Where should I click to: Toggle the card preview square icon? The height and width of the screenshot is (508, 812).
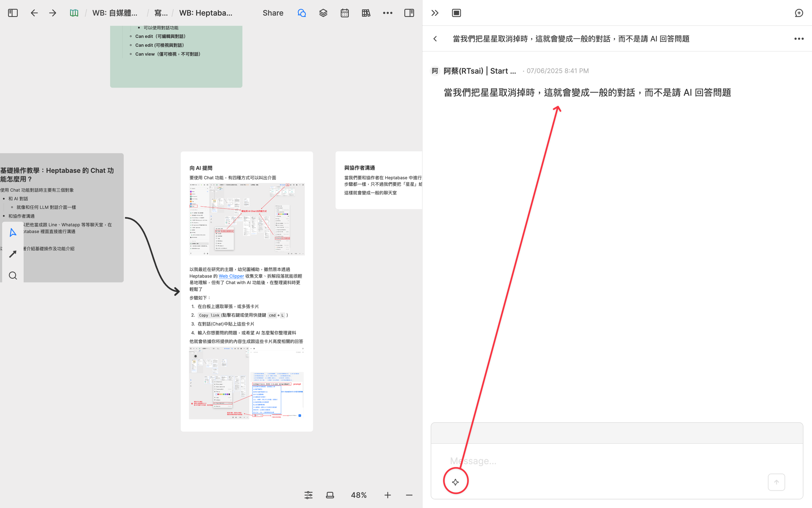pos(456,13)
